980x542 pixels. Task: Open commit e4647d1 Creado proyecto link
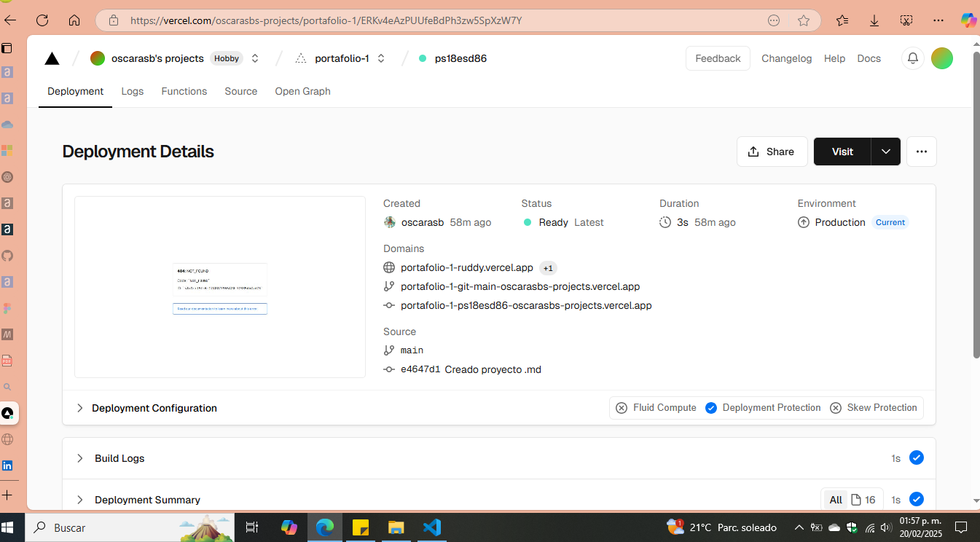[x=471, y=369]
